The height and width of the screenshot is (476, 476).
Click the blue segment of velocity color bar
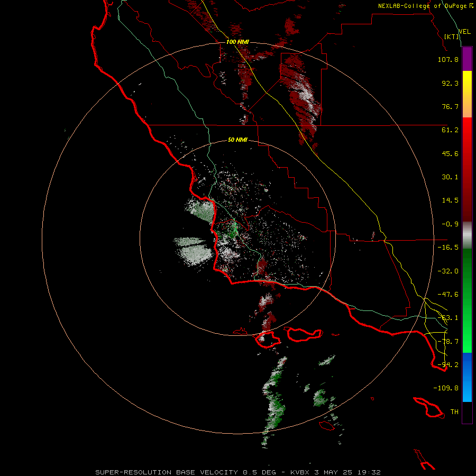467,377
